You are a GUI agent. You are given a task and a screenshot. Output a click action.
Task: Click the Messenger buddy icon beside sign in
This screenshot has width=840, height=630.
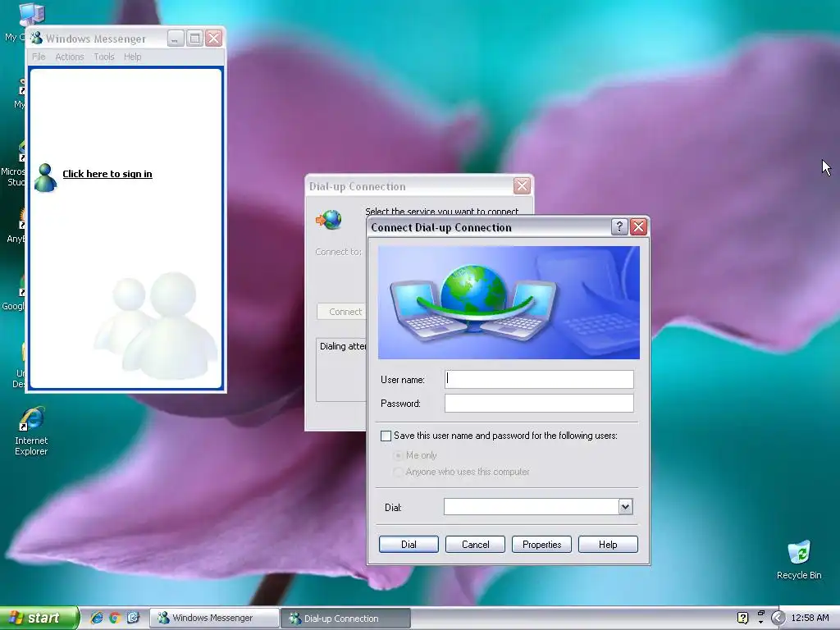pos(45,178)
